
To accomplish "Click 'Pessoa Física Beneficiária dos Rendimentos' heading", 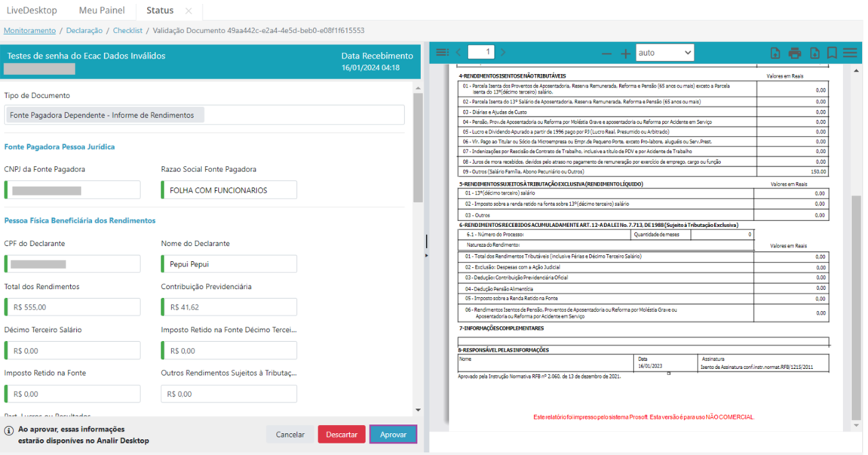I will tap(80, 220).
